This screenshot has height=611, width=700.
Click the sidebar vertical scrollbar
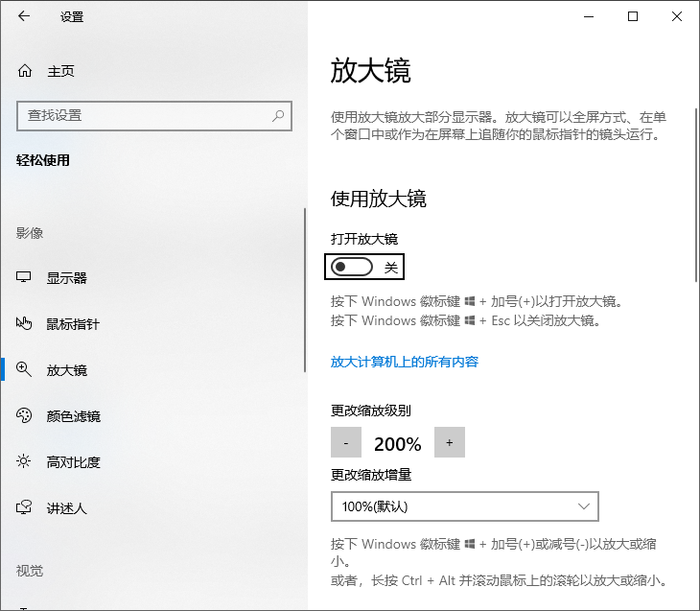tap(305, 290)
